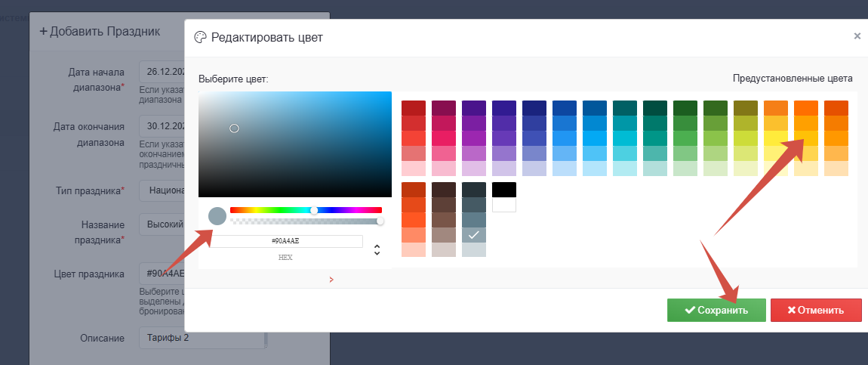This screenshot has height=365, width=868.
Task: Click the current color preview circle
Action: [x=217, y=216]
